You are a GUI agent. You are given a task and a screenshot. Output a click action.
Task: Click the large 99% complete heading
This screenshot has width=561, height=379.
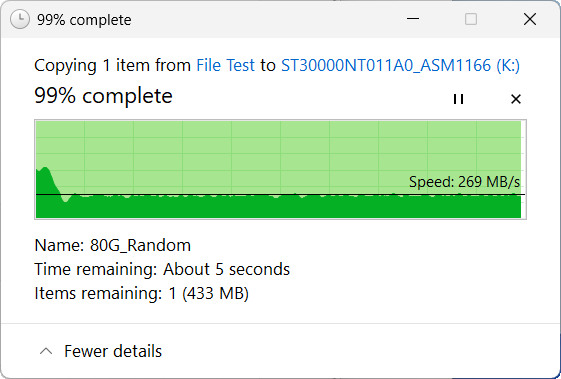point(103,96)
